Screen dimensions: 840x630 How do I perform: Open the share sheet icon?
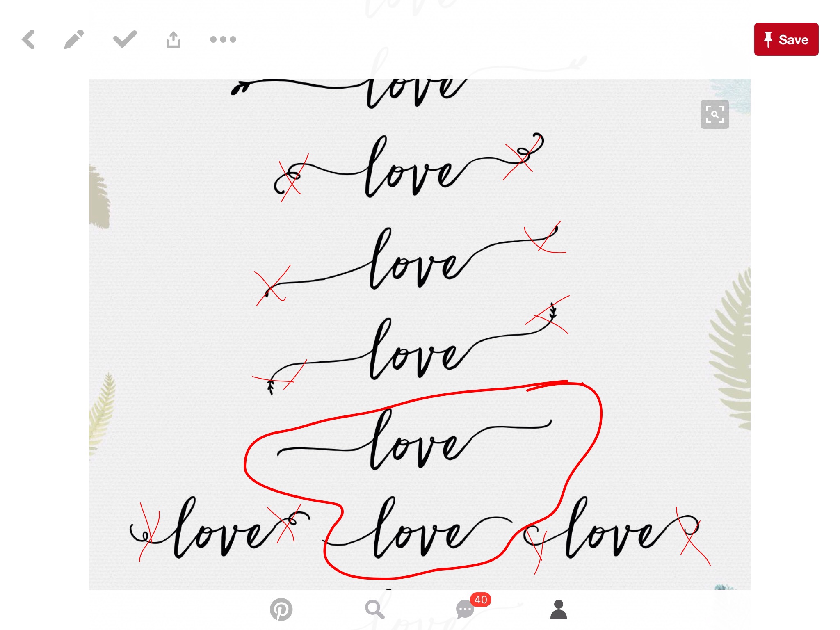[x=173, y=40]
